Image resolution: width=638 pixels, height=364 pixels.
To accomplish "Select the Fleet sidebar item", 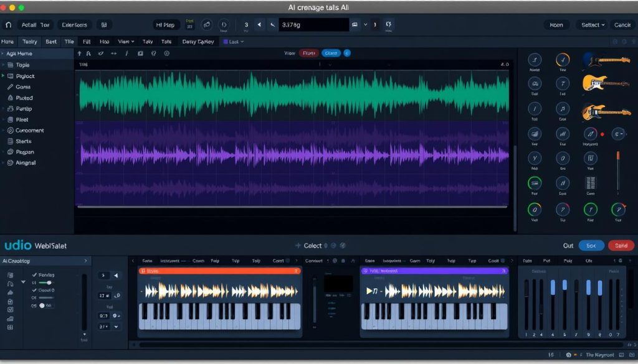I will pyautogui.click(x=22, y=119).
